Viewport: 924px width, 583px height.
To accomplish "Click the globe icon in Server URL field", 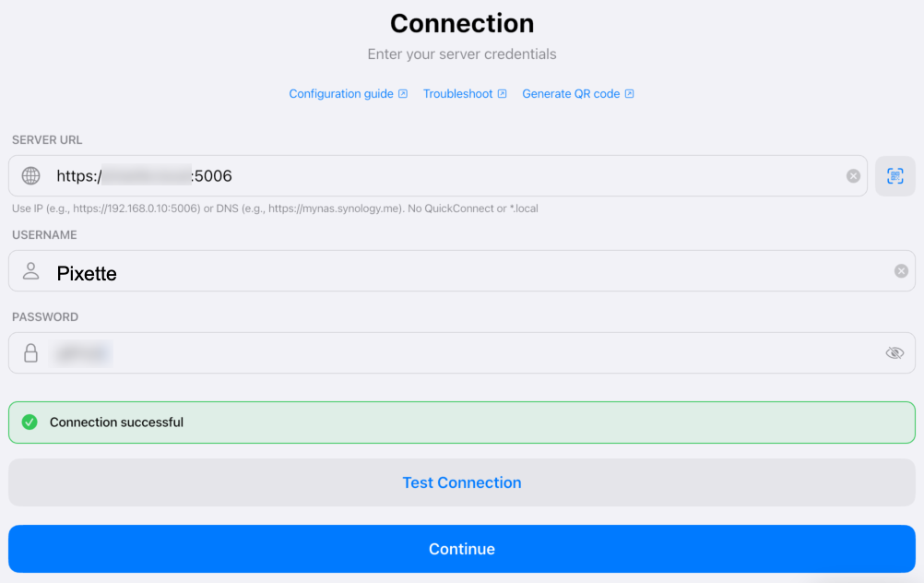I will click(x=30, y=175).
